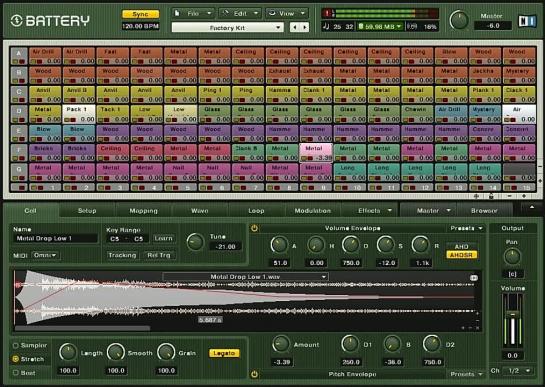Click the key range Learn button
Image resolution: width=545 pixels, height=387 pixels.
164,239
